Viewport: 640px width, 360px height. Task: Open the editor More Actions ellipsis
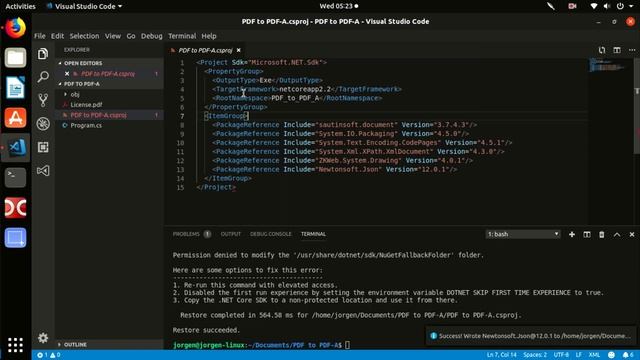tap(632, 50)
